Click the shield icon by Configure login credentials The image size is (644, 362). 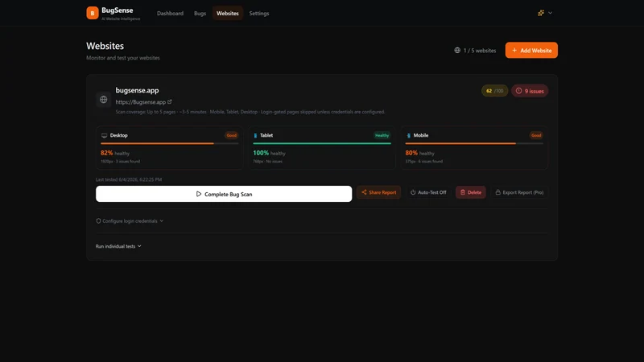(x=98, y=220)
